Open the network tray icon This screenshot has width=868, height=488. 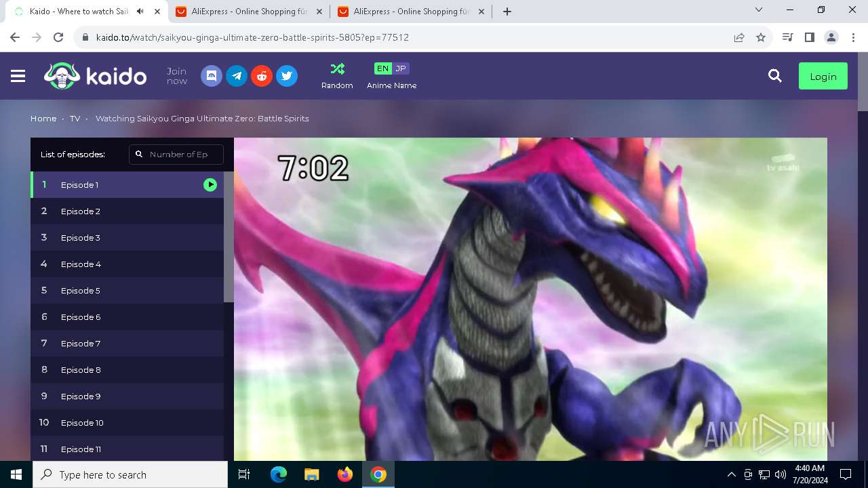coord(764,474)
